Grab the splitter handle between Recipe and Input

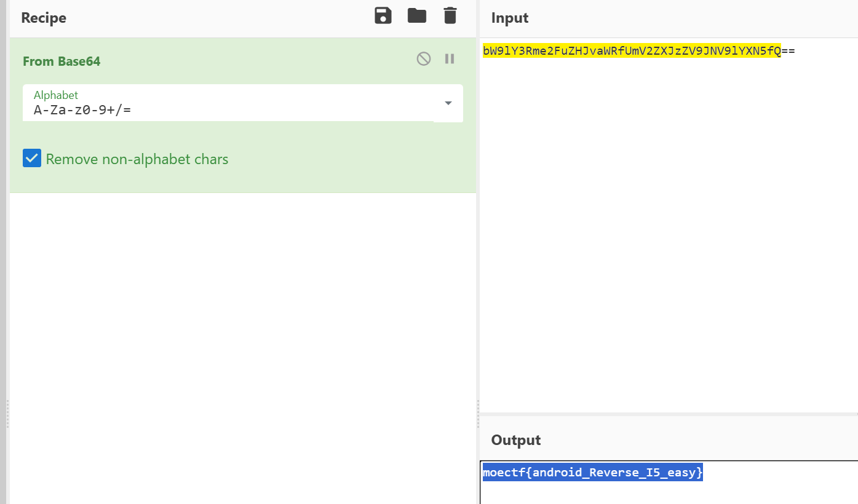tap(478, 413)
